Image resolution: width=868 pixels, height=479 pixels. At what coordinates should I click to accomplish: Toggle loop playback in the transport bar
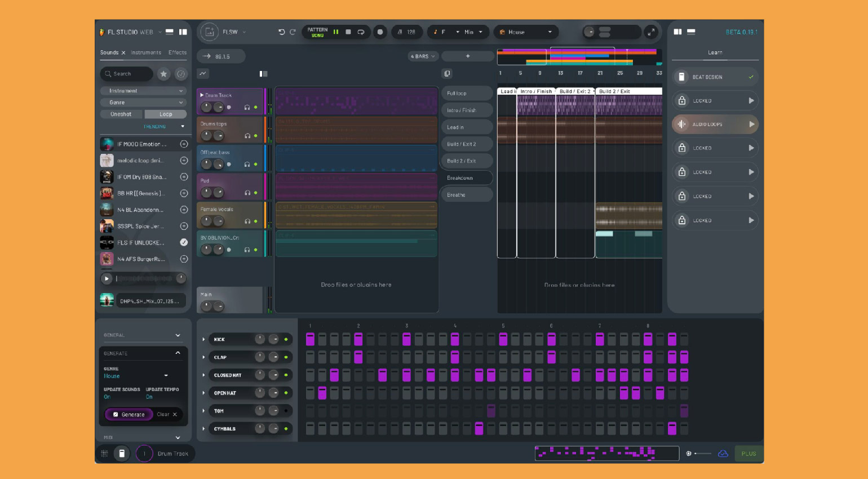point(361,32)
